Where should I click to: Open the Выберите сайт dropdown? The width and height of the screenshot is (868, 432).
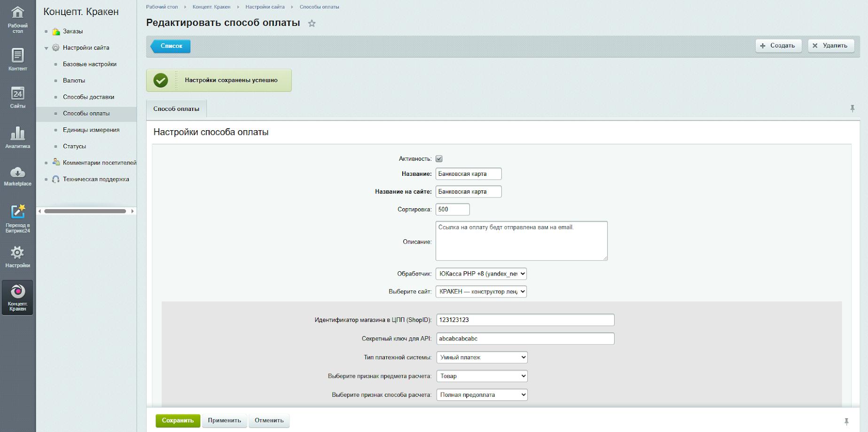click(x=481, y=291)
